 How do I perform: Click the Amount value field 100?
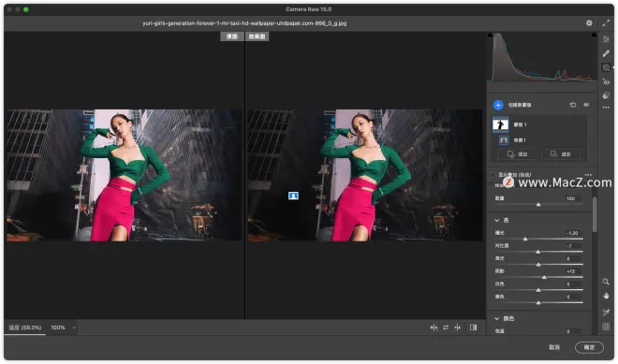pyautogui.click(x=572, y=198)
